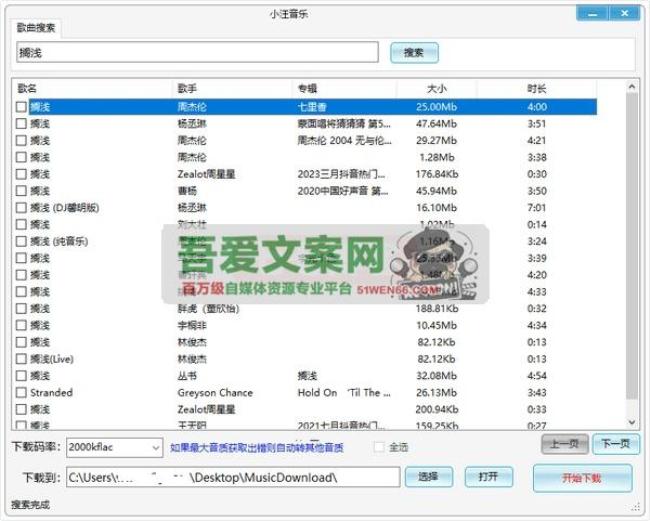The height and width of the screenshot is (521, 650).
Task: Click the singer name 丛书
Action: point(187,376)
